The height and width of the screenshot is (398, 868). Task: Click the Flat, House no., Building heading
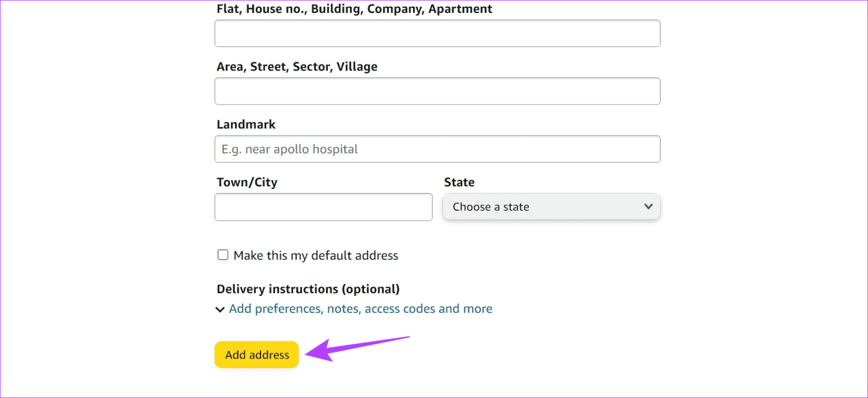tap(354, 8)
